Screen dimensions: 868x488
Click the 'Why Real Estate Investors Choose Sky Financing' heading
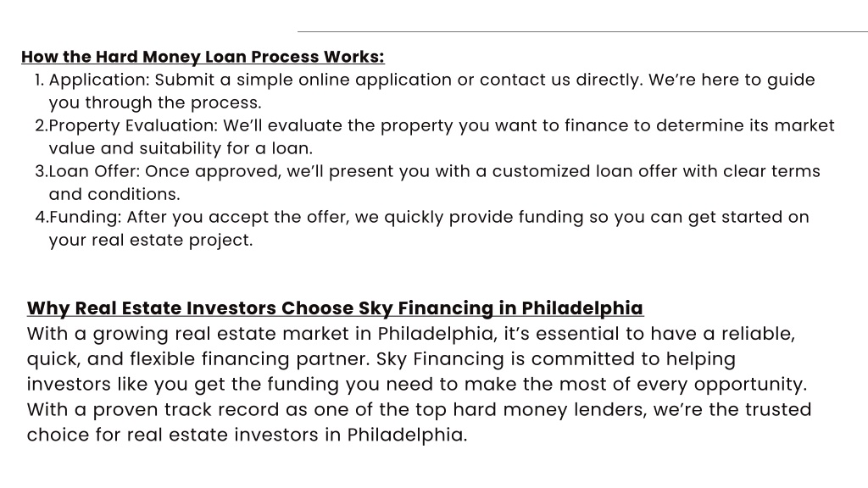pos(335,308)
